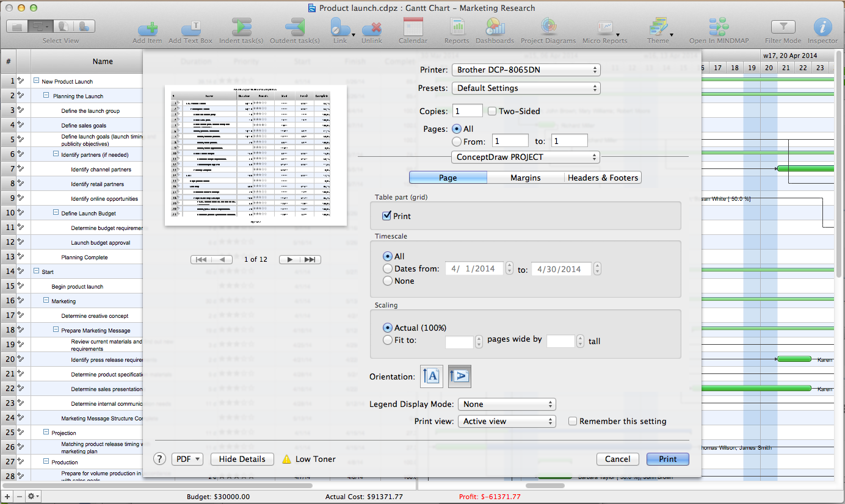Collapse the Planning the Launch group
The height and width of the screenshot is (504, 845).
pyautogui.click(x=46, y=96)
